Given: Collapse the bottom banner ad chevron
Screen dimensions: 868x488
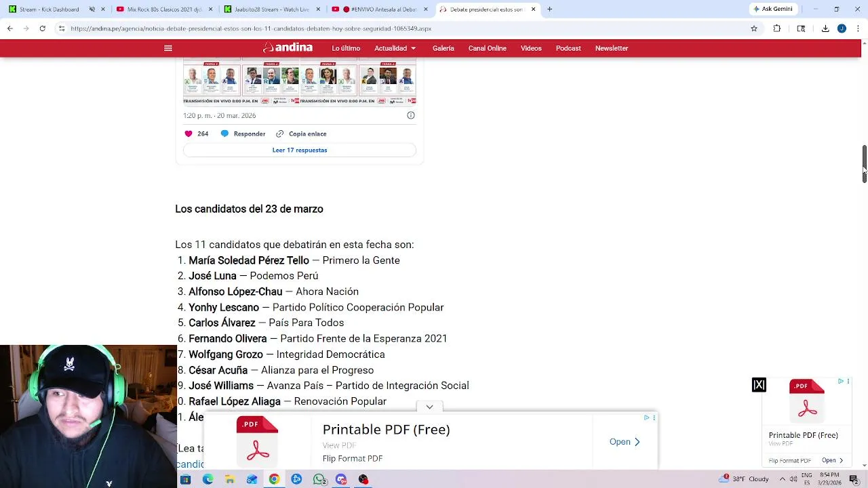Looking at the screenshot, I should [x=429, y=407].
